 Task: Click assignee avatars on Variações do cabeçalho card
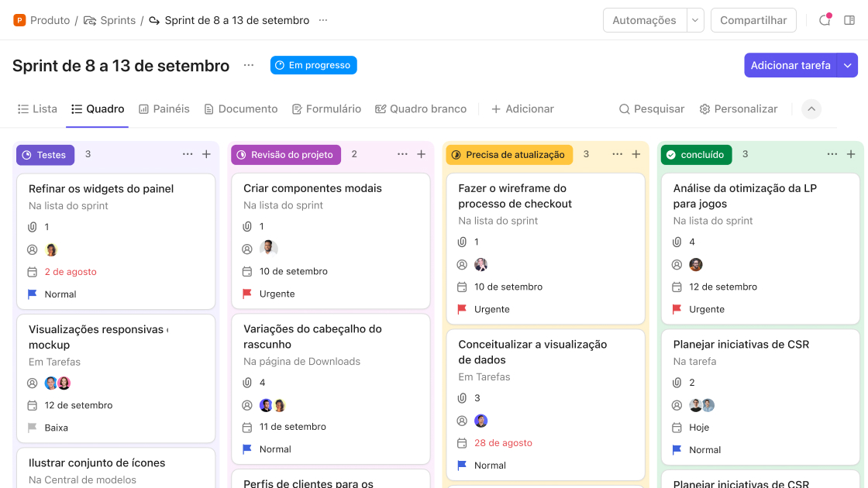(272, 405)
